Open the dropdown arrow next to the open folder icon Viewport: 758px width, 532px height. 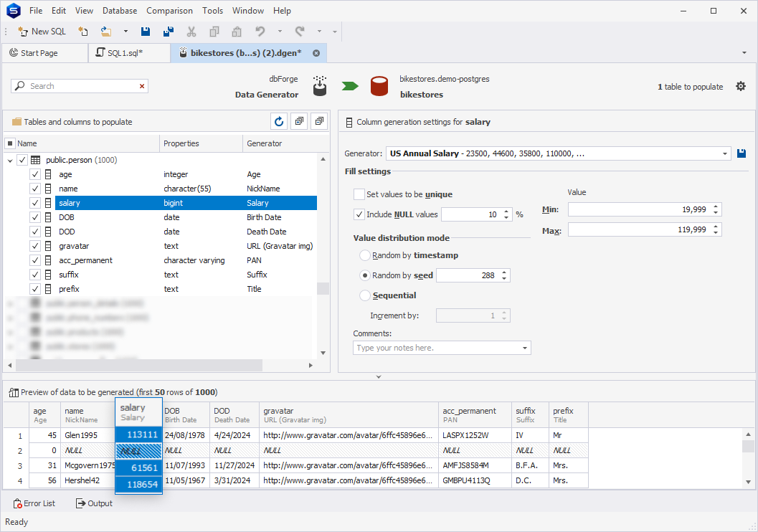pos(125,32)
